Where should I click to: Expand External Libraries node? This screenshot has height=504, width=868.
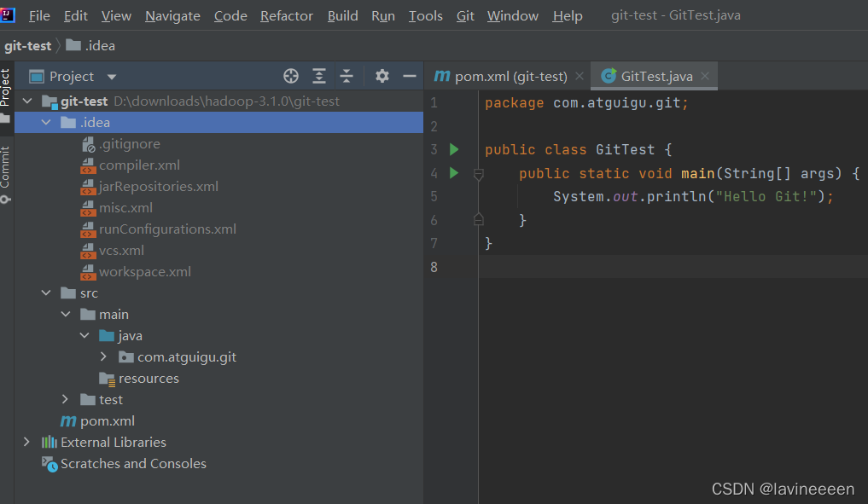(26, 442)
